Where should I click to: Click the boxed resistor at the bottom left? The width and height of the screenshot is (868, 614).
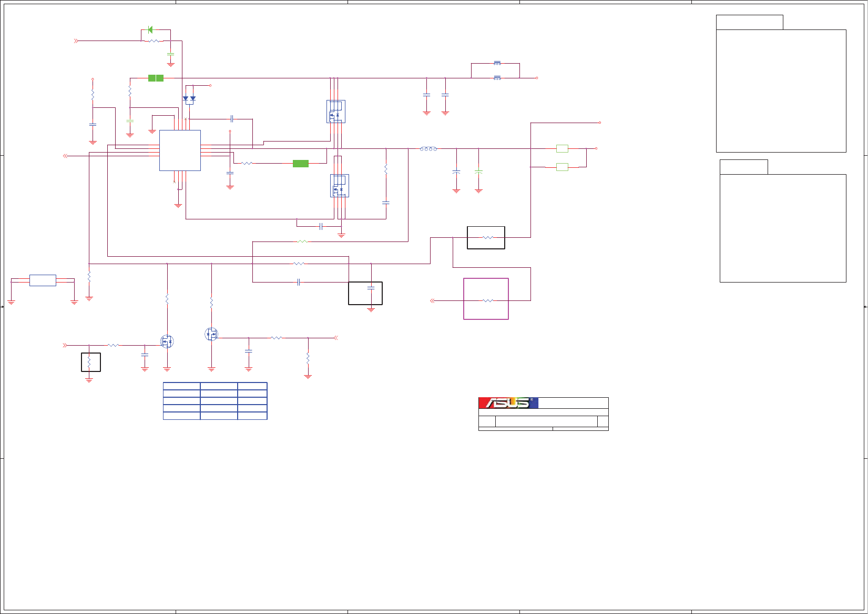[x=89, y=361]
